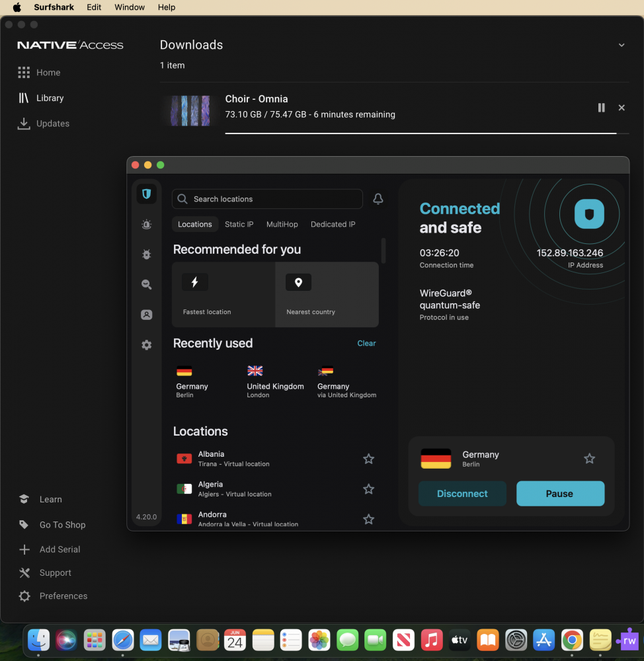This screenshot has height=661, width=644.
Task: Open Support in Native Access sidebar
Action: (x=45, y=573)
